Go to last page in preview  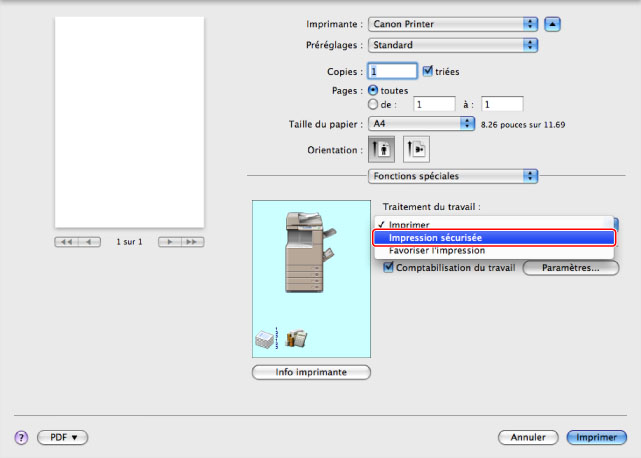(x=192, y=242)
